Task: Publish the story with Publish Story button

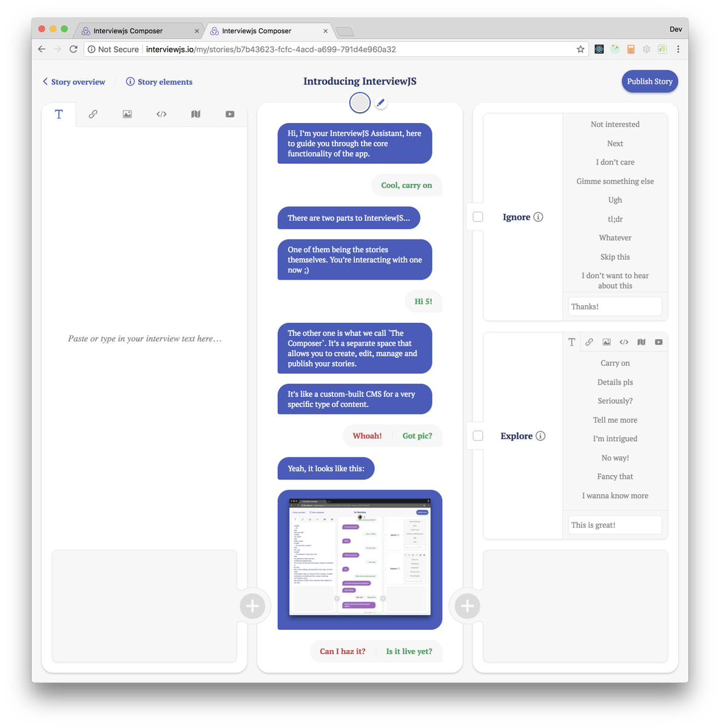Action: tap(650, 81)
